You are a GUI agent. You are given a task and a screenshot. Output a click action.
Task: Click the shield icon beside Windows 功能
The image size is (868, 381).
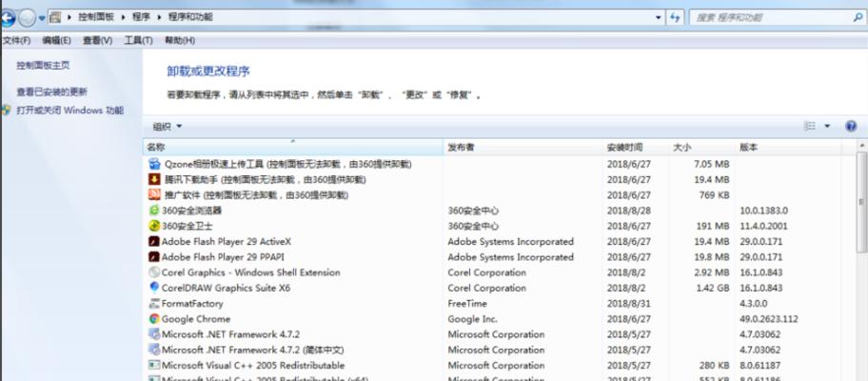(x=6, y=110)
